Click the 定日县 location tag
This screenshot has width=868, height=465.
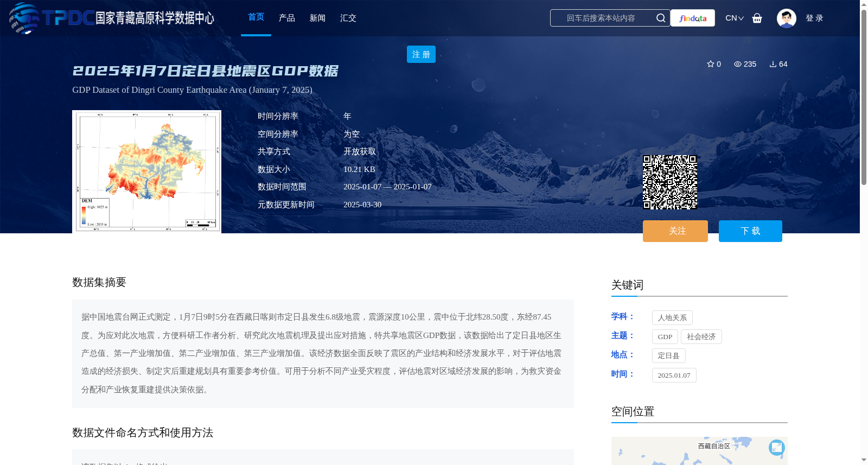[x=669, y=356]
